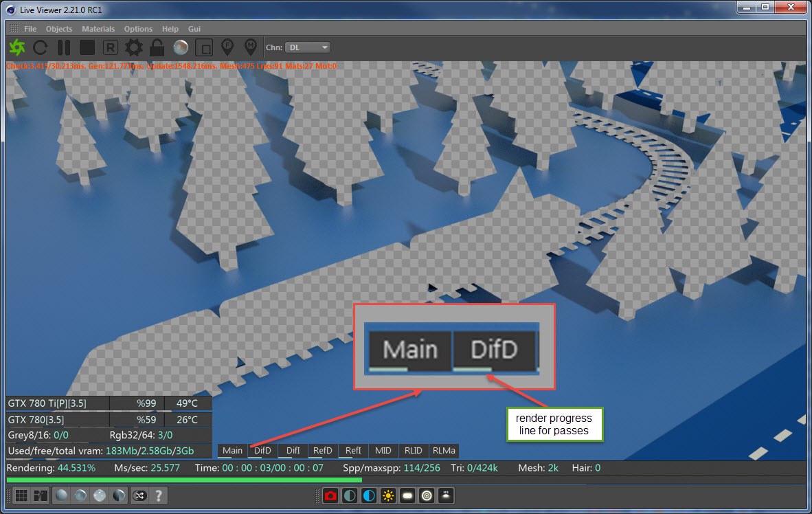Click the orange Check/Gen/Update stats line
812x514 pixels.
[x=172, y=67]
